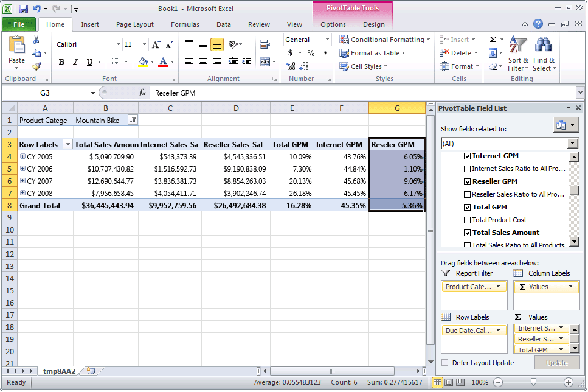This screenshot has width=588, height=392.
Task: Expand the CY 2005 row
Action: pos(22,156)
